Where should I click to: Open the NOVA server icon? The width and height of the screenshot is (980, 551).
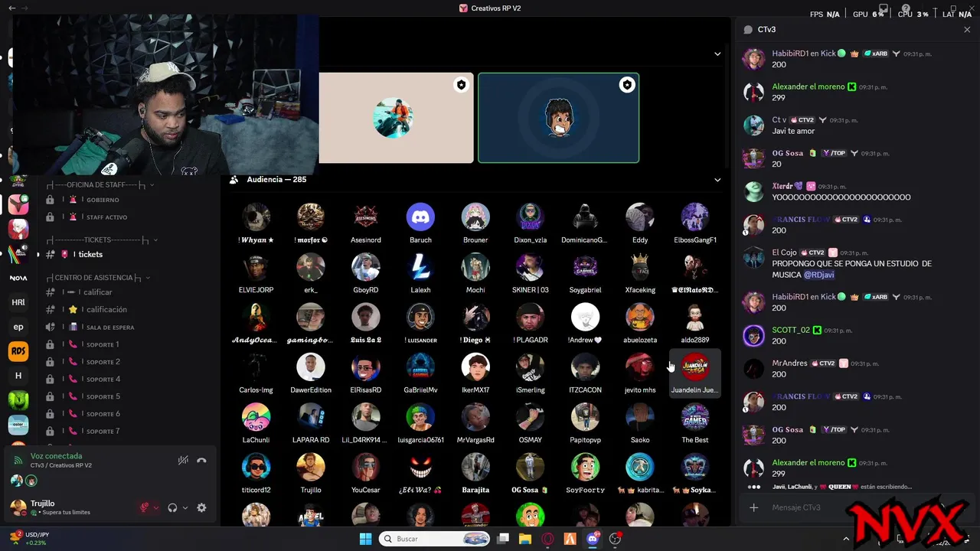[x=18, y=278]
